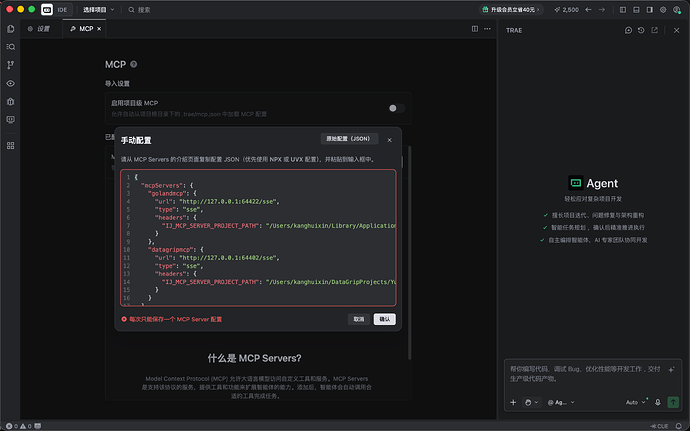Close the TRAE side panel
690x431 pixels.
(676, 30)
